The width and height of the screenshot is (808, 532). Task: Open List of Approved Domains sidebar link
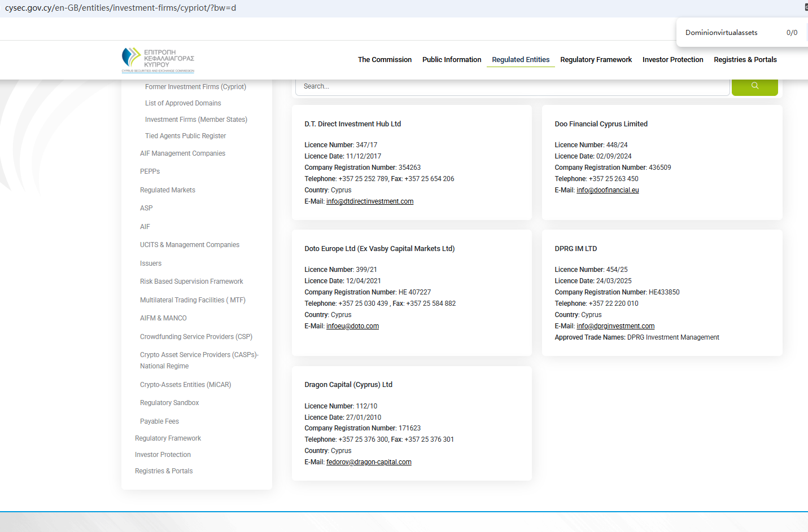[183, 103]
